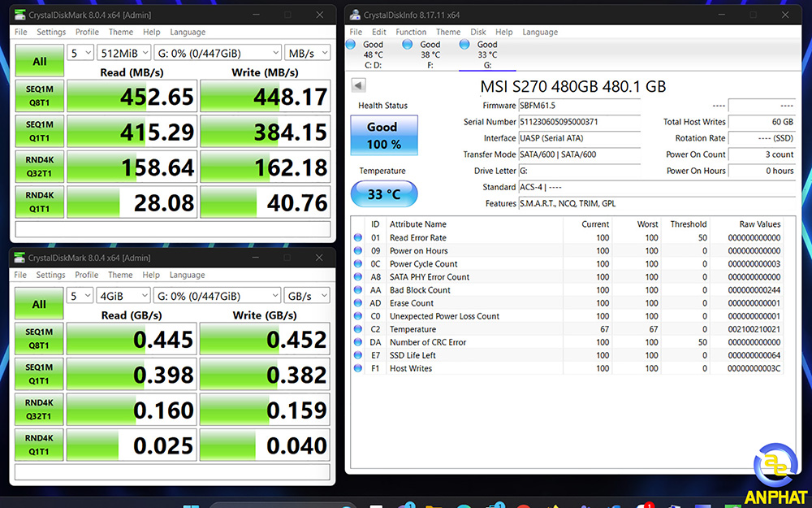Viewport: 812px width, 508px height.
Task: Open test count dropdown in 4GiB CrystalDiskMark
Action: (x=80, y=296)
